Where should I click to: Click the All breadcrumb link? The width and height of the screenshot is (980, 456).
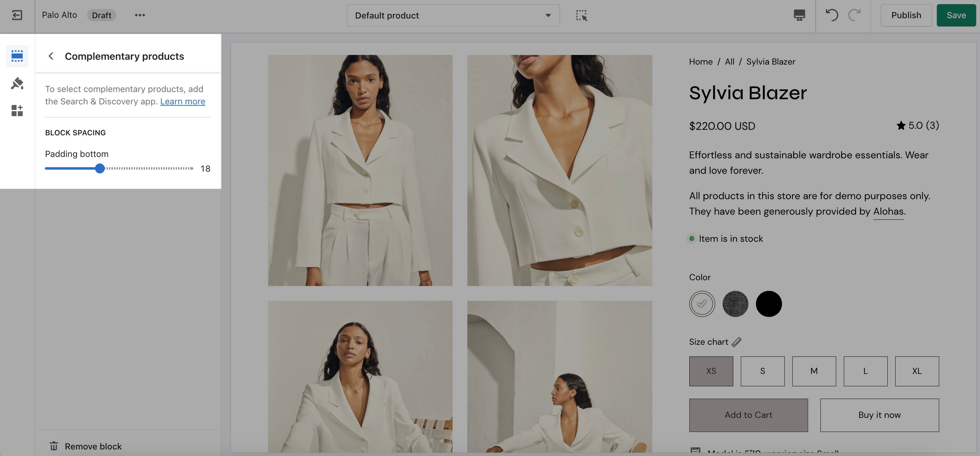tap(729, 62)
